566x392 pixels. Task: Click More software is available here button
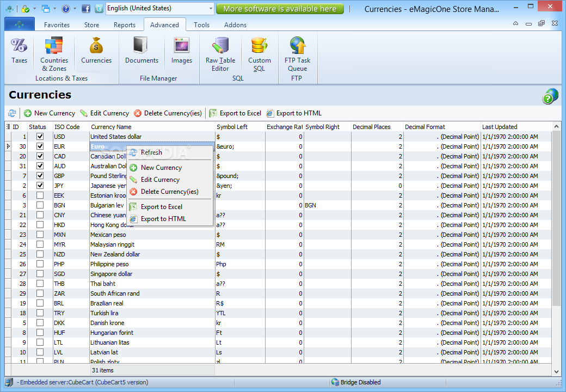coord(280,9)
